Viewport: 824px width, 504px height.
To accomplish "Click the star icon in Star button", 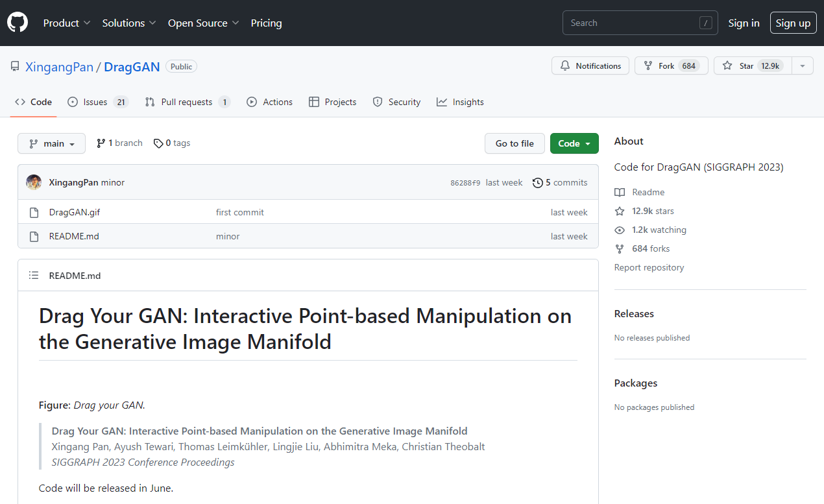I will [x=727, y=66].
